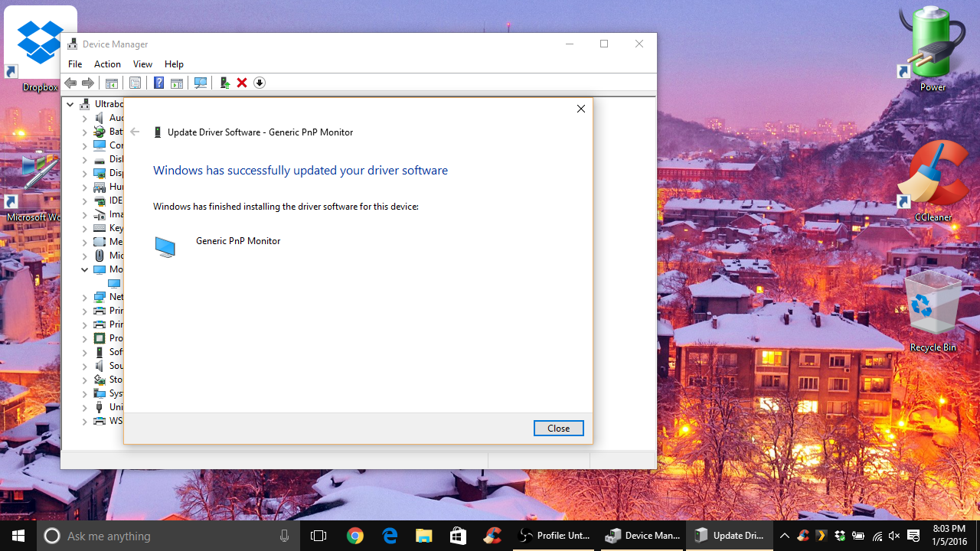Collapse the root computer node
Image resolution: width=980 pixels, height=551 pixels.
click(70, 104)
